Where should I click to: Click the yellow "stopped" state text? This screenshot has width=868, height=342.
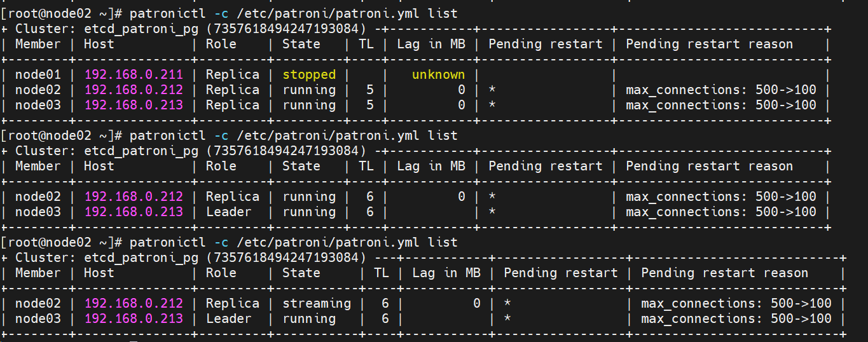(x=309, y=74)
